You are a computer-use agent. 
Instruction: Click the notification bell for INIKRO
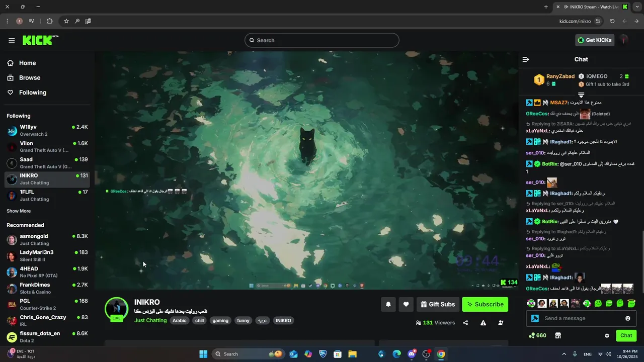pos(388,304)
